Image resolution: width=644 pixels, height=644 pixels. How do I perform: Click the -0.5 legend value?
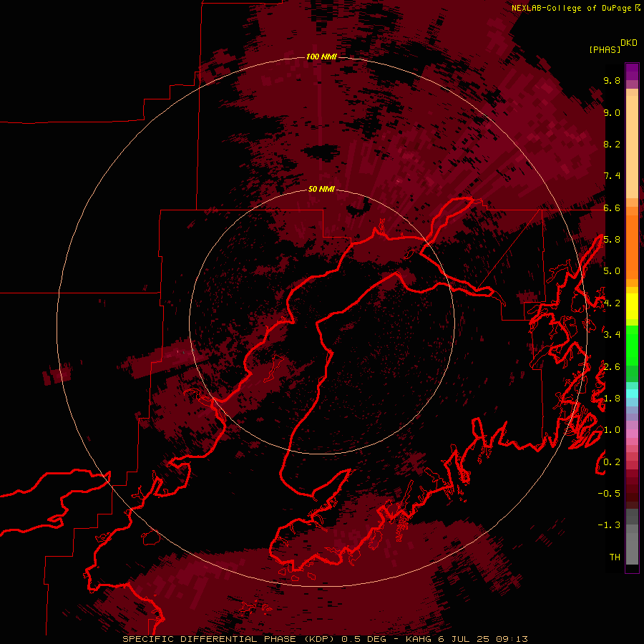click(x=609, y=494)
